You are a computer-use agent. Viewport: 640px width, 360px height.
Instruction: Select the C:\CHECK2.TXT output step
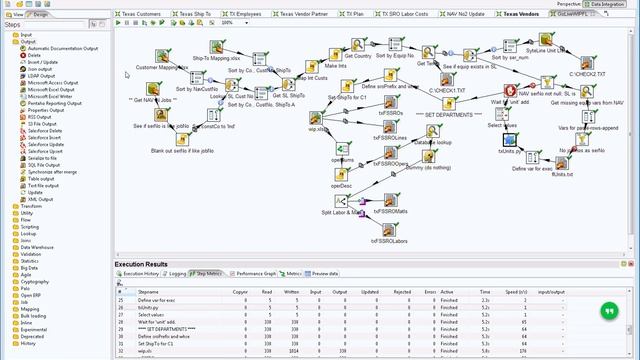(587, 63)
